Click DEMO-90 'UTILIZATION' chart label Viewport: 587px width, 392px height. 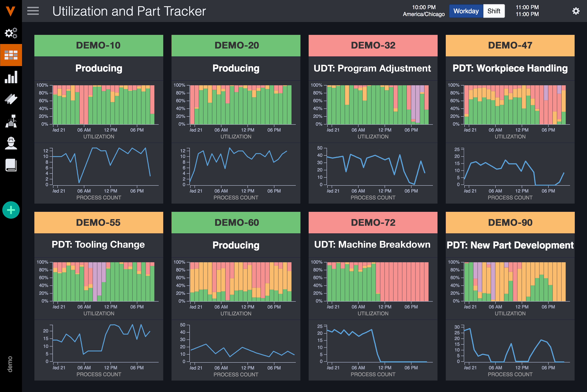pos(510,314)
